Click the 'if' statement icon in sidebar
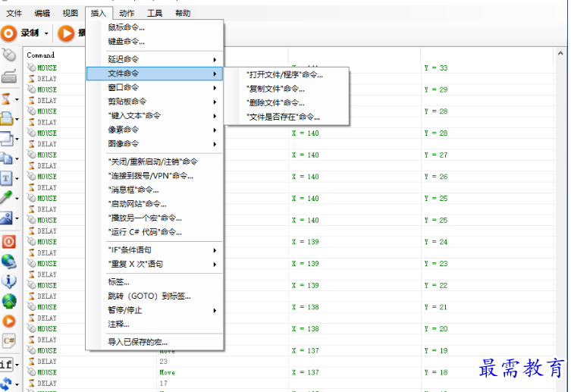 coord(6,365)
